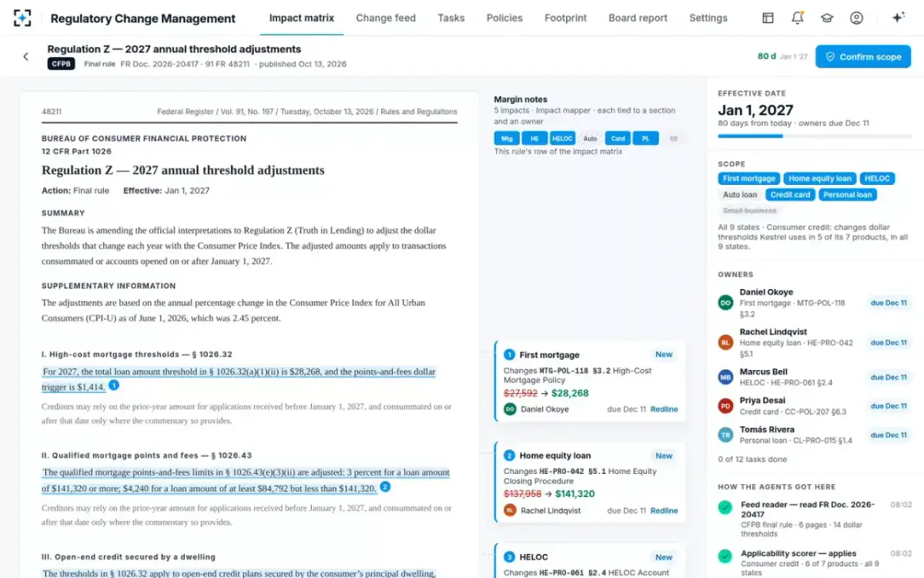Viewport: 924px width, 578px height.
Task: Toggle Personal loan scope chip
Action: tap(848, 195)
